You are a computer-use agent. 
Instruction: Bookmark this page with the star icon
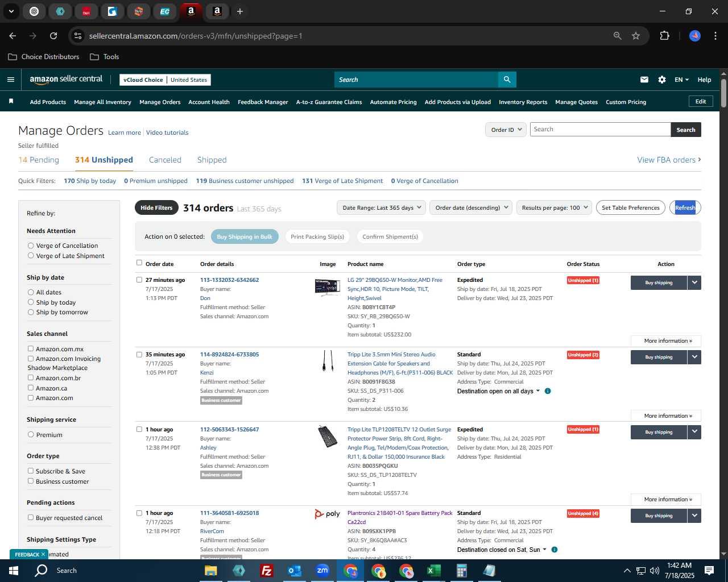click(636, 36)
